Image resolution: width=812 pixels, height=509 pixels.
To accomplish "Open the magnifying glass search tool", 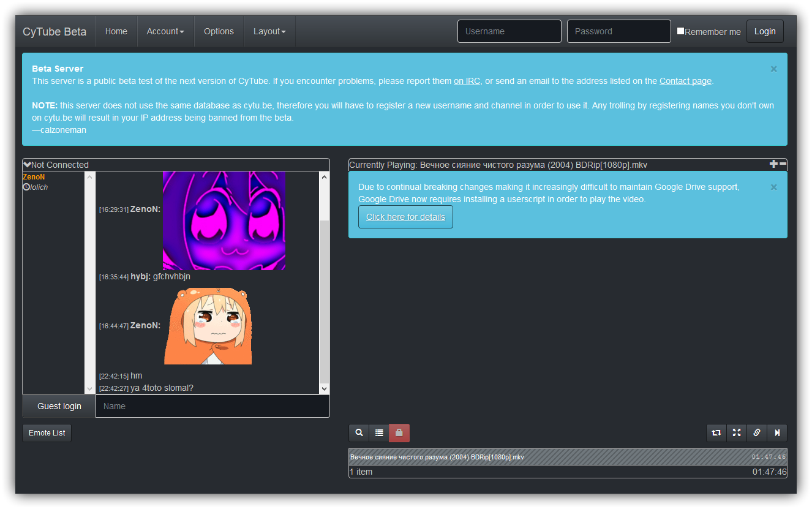I will [x=359, y=432].
